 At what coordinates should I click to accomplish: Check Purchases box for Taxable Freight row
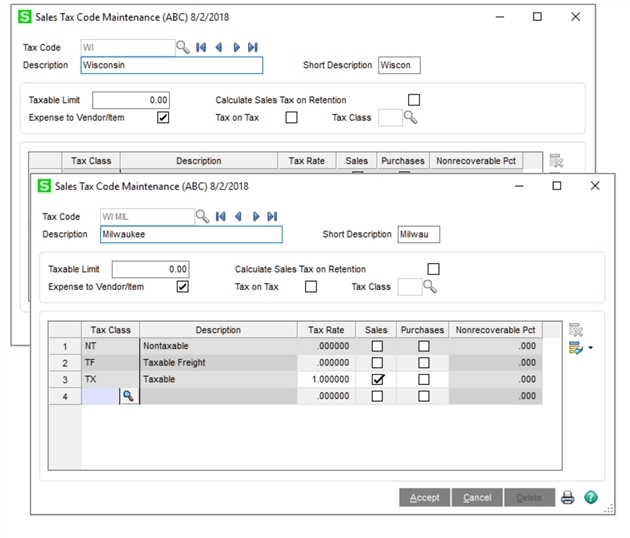[423, 363]
